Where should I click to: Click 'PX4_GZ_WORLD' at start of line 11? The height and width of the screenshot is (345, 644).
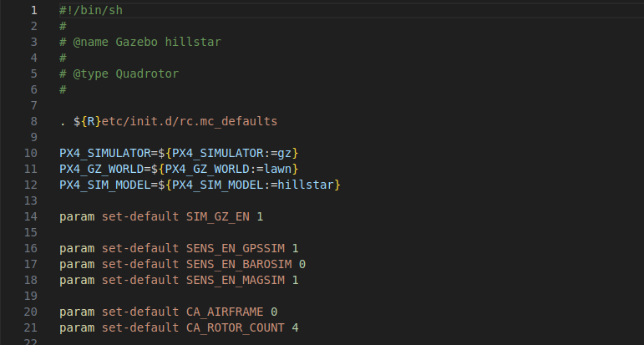point(101,169)
